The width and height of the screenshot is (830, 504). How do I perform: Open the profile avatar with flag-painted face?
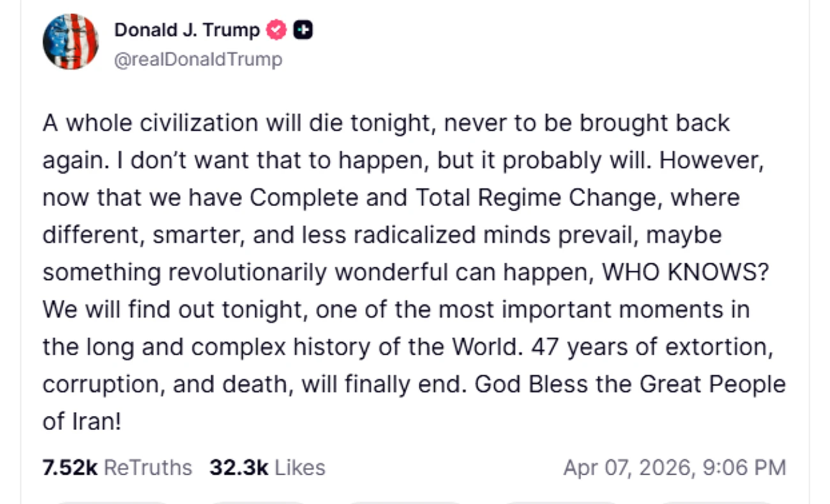pos(70,41)
